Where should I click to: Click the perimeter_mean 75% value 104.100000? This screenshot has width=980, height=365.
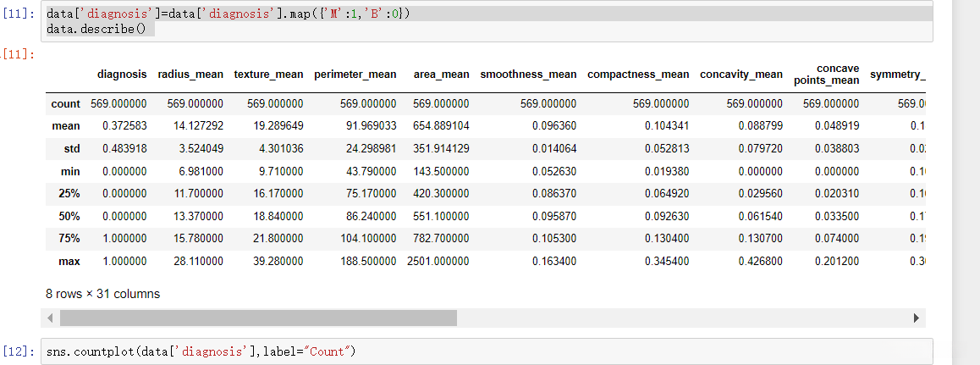[x=369, y=239]
